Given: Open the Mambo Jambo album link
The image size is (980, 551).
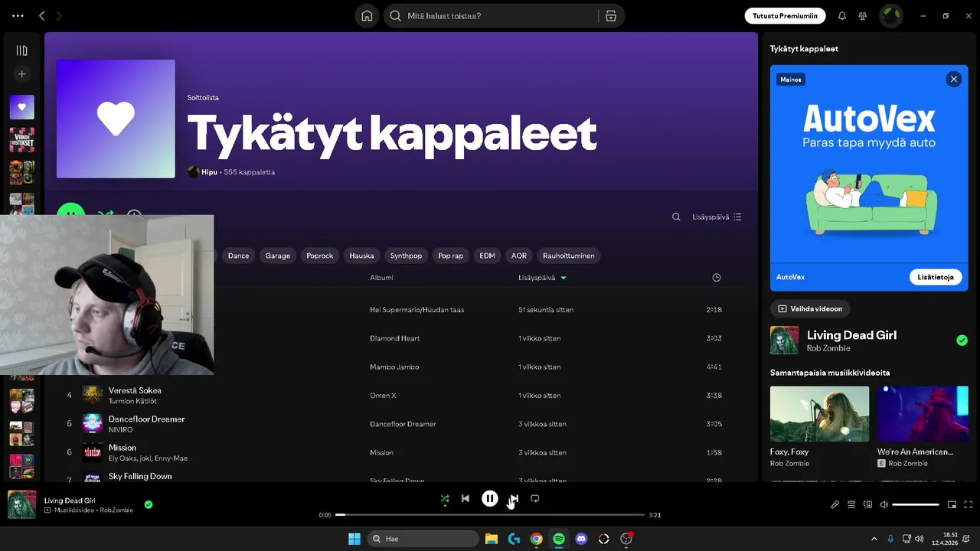Looking at the screenshot, I should [x=394, y=367].
